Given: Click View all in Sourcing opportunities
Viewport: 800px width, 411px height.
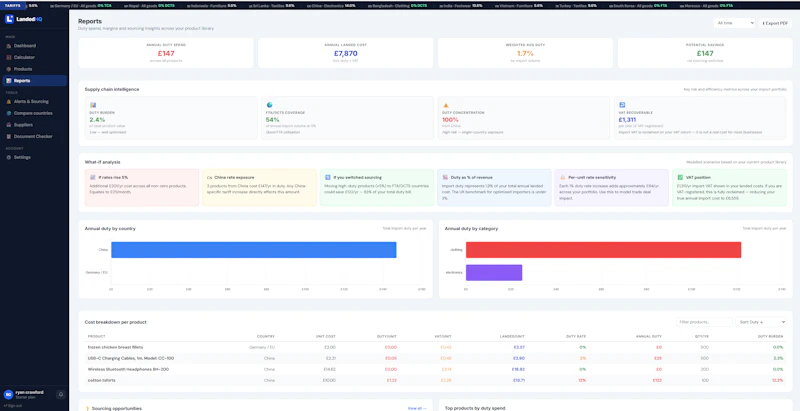Looking at the screenshot, I should point(417,408).
